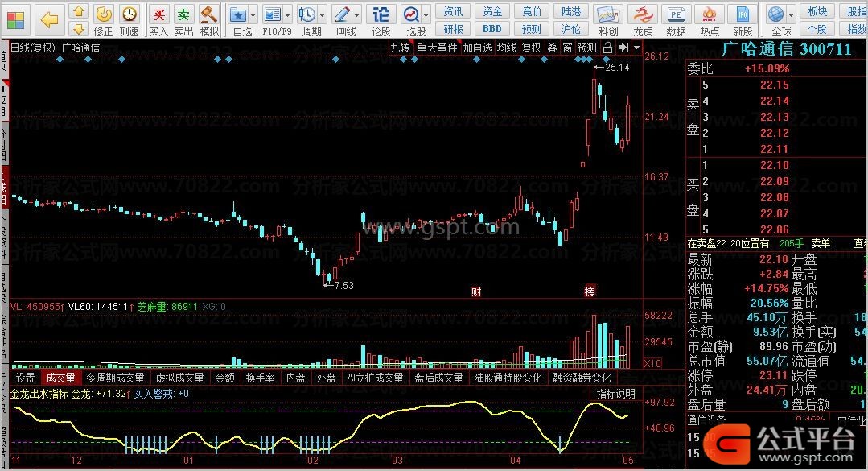Viewport: 868px width, 471px height.
Task: Click the 竞价 auction button
Action: coord(532,11)
